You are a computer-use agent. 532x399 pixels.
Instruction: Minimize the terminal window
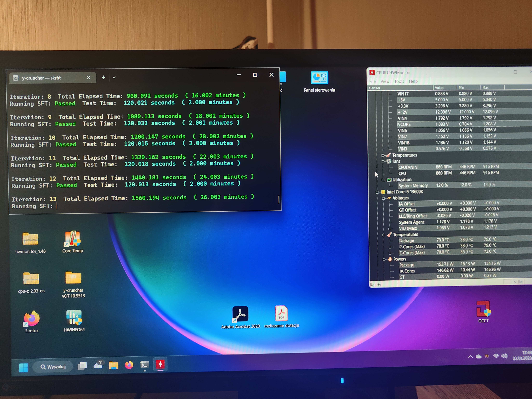click(x=239, y=75)
